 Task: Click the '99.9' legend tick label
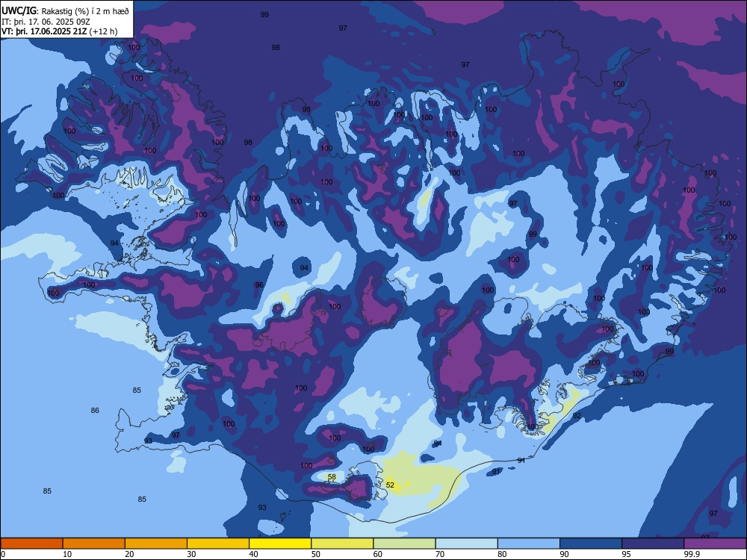692,554
